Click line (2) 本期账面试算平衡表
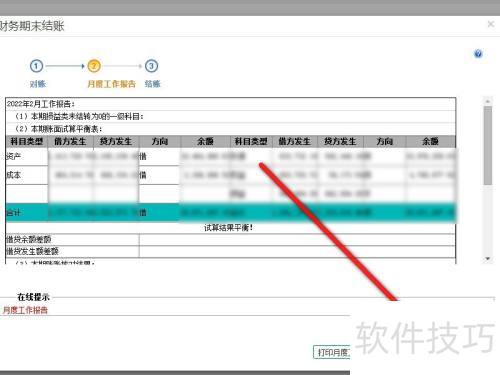The image size is (500, 375). click(59, 129)
